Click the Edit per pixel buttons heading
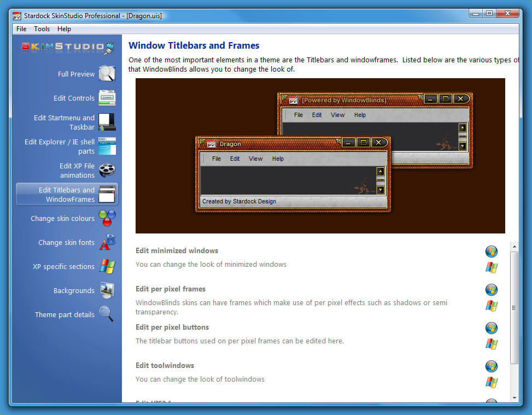 coord(172,327)
